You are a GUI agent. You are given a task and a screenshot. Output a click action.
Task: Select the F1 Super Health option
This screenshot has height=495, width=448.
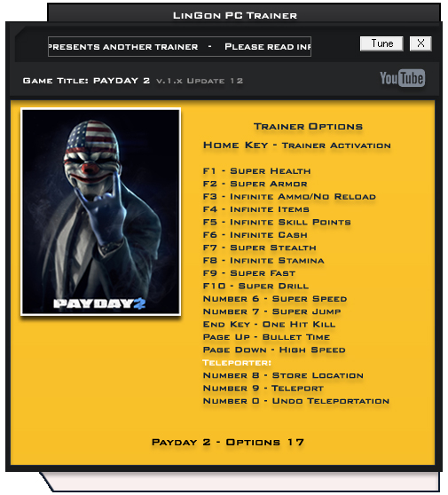[x=256, y=171]
